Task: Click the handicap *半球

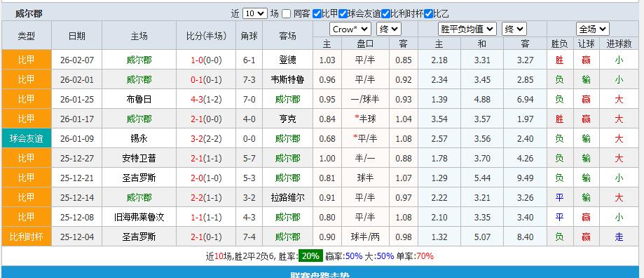Action: pos(365,119)
